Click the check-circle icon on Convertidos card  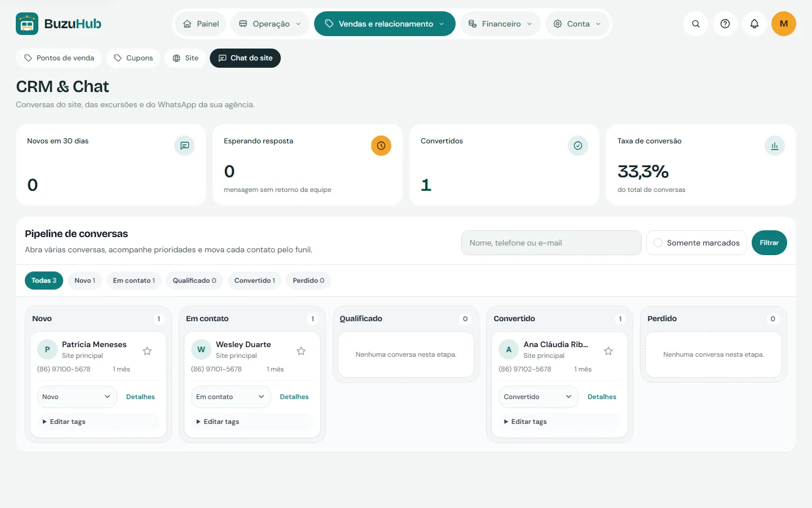[578, 146]
